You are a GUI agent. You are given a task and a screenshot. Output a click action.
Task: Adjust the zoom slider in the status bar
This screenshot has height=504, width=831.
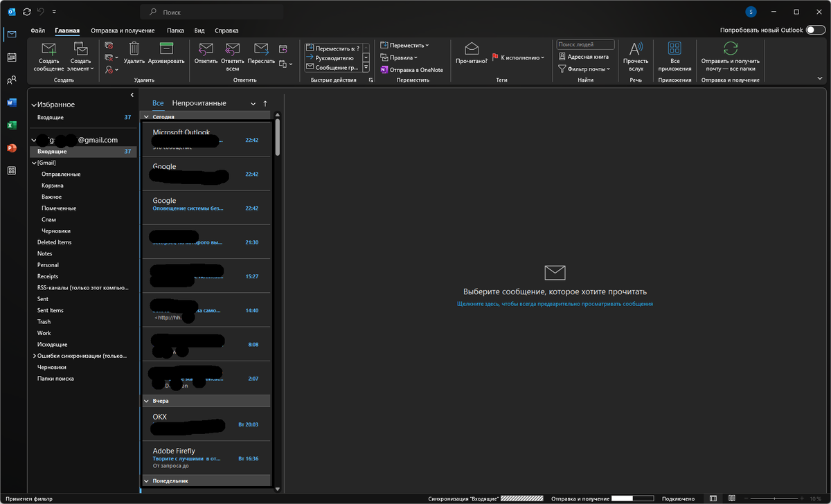point(774,498)
